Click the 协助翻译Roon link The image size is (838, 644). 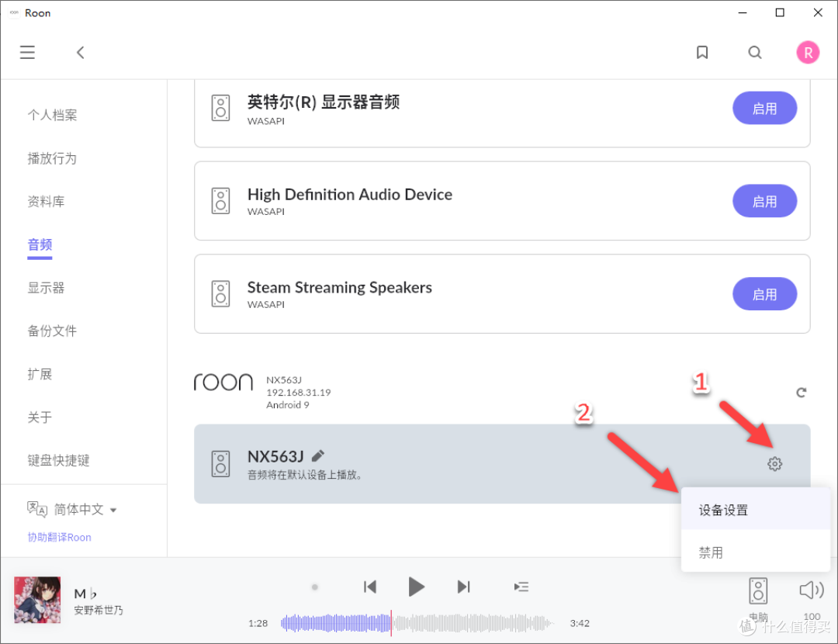point(59,537)
